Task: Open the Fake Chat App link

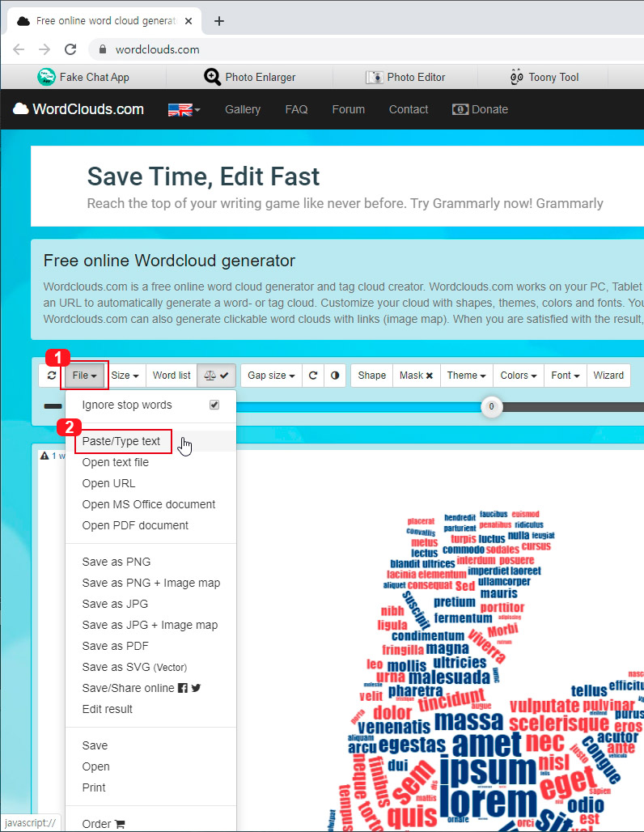Action: coord(84,77)
